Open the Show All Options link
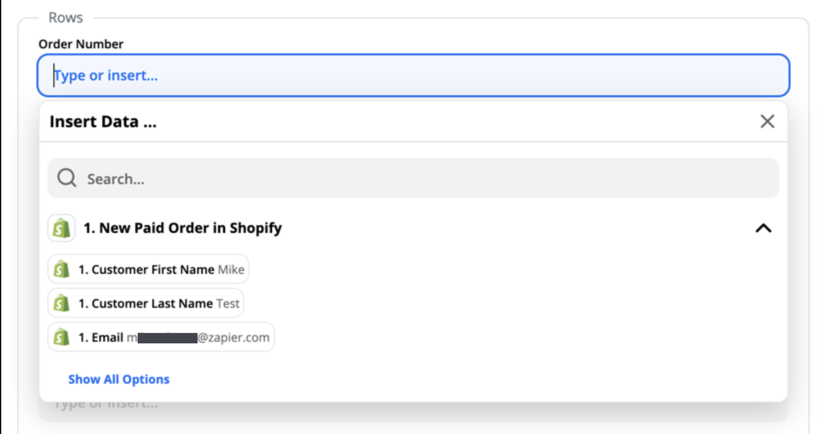The width and height of the screenshot is (829, 434). [x=119, y=380]
